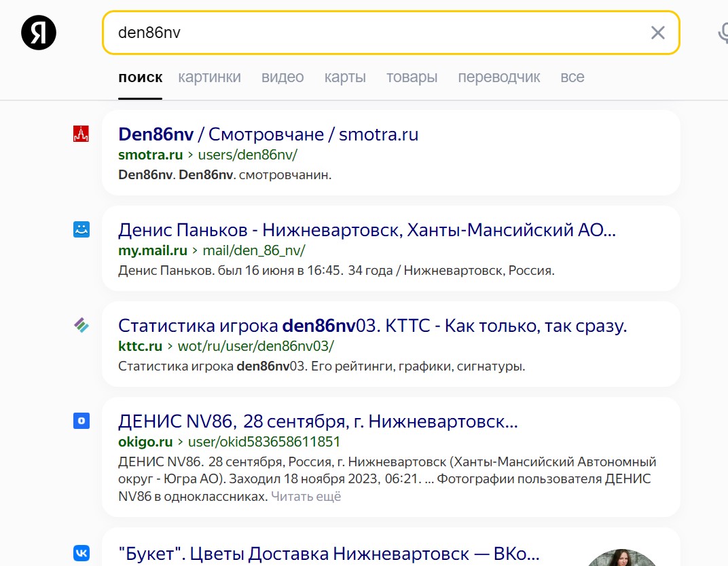Select the VK favicon beside Букет result
The width and height of the screenshot is (728, 566).
point(81,553)
